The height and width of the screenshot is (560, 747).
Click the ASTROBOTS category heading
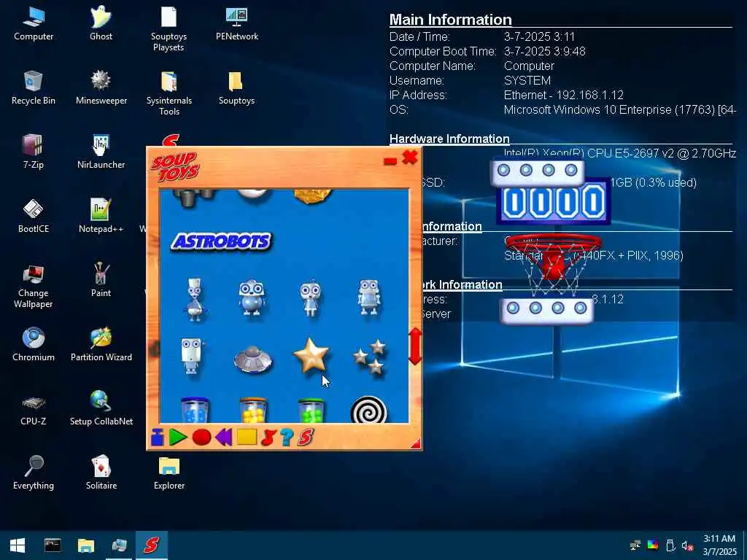click(x=222, y=241)
